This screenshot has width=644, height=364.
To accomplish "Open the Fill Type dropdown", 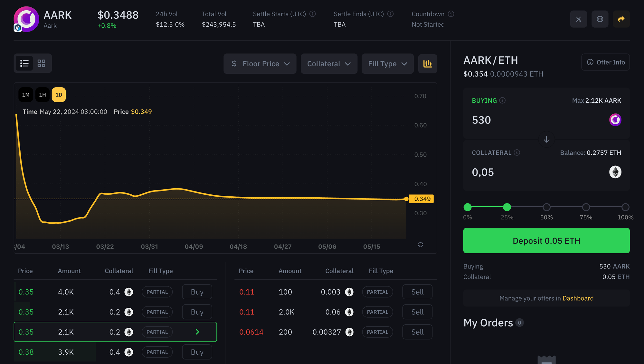I will coord(387,64).
